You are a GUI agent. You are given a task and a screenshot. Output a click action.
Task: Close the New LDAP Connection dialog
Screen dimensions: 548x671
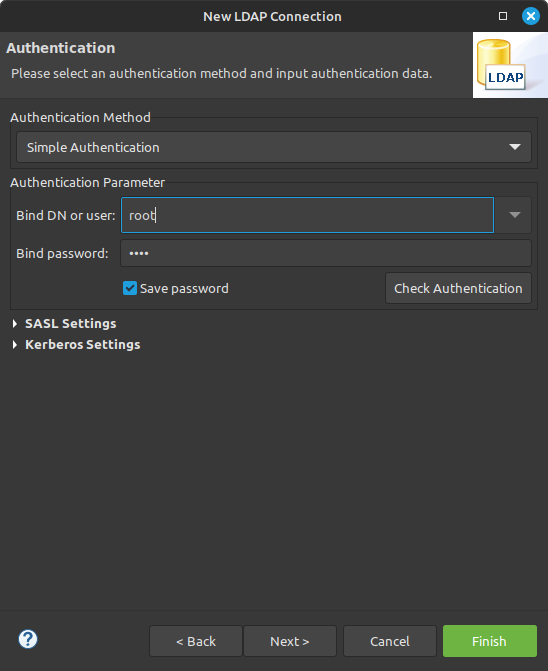point(530,16)
